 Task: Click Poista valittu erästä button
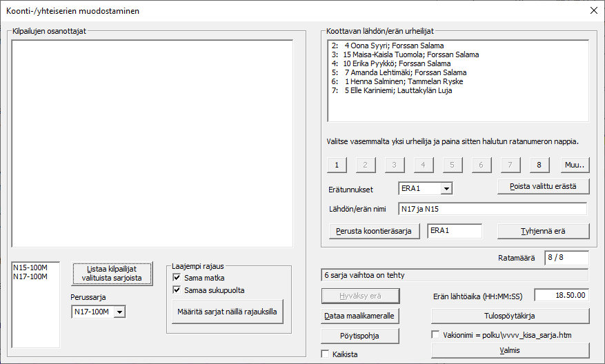[544, 186]
